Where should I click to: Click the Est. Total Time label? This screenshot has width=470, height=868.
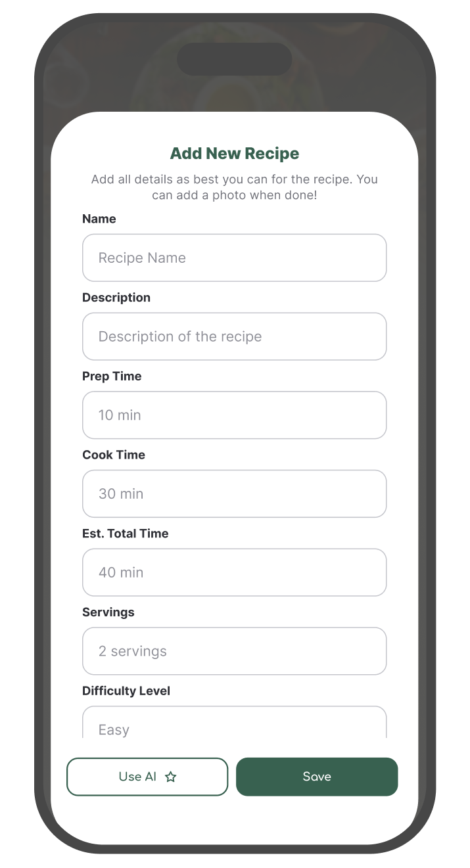click(x=126, y=534)
